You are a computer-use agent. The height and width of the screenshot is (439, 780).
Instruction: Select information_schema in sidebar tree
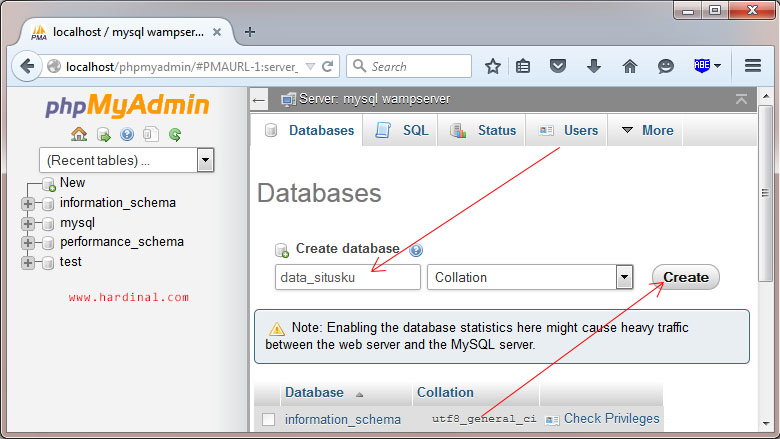(118, 203)
